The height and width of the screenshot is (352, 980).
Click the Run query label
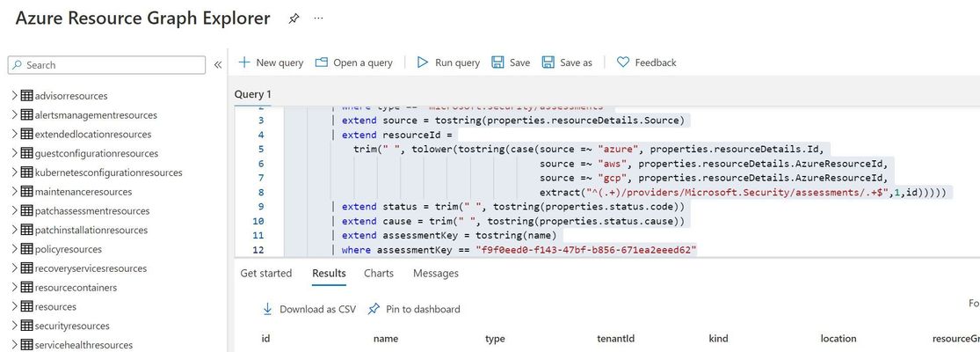pyautogui.click(x=458, y=62)
